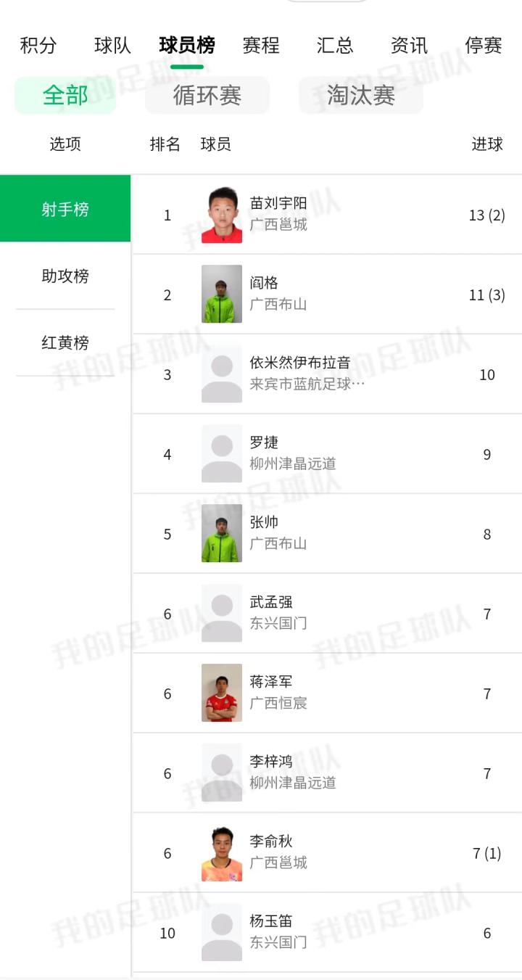
Task: Switch to the 积分 tab
Action: click(38, 46)
